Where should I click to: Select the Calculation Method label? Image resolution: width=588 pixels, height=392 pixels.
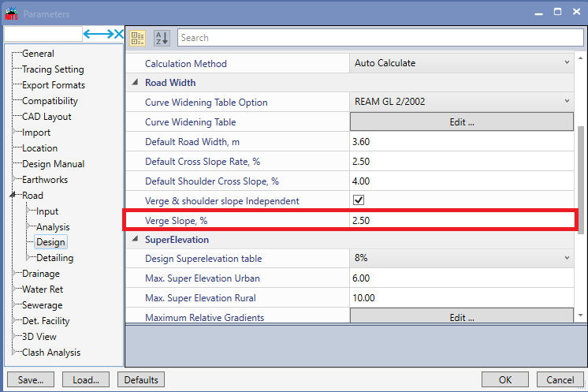point(186,63)
